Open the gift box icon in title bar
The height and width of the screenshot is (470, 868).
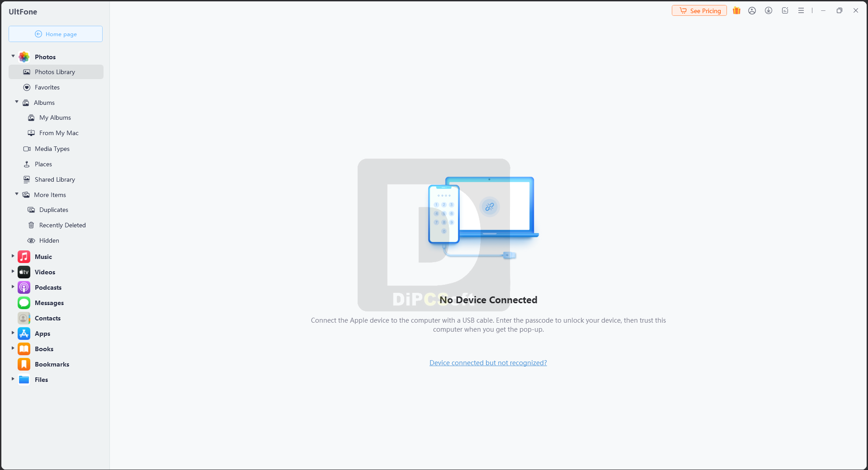click(x=736, y=10)
